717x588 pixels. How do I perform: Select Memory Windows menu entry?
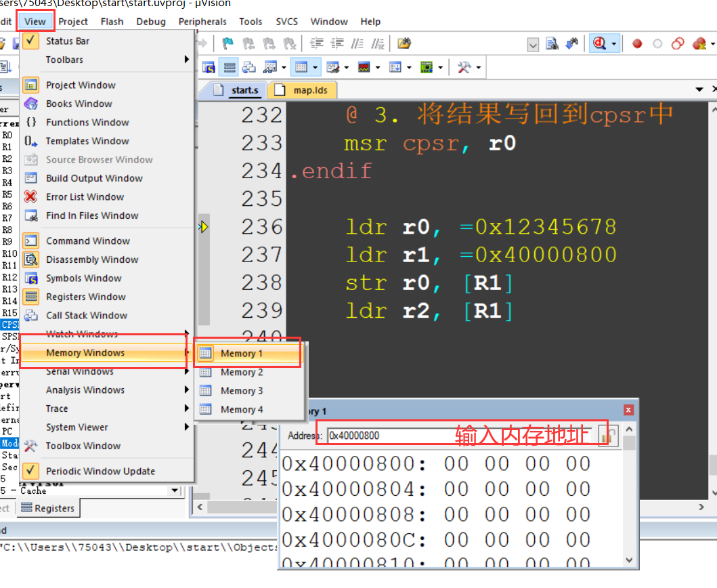coord(106,353)
